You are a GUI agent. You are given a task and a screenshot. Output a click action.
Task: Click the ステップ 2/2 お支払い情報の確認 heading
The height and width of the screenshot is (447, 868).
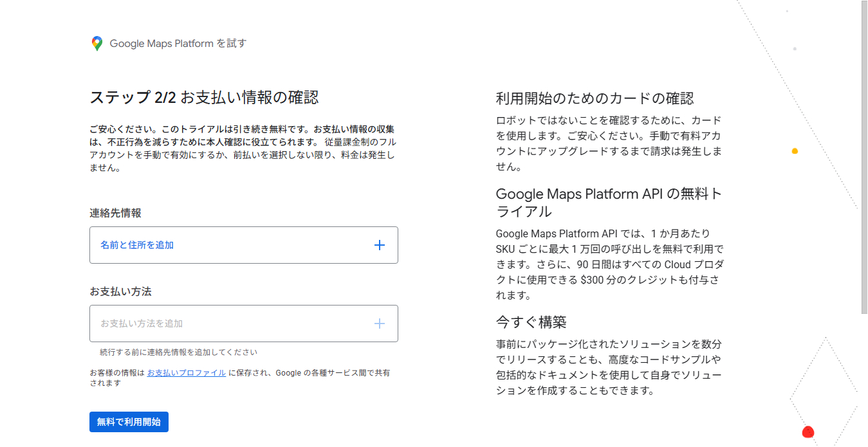coord(204,98)
